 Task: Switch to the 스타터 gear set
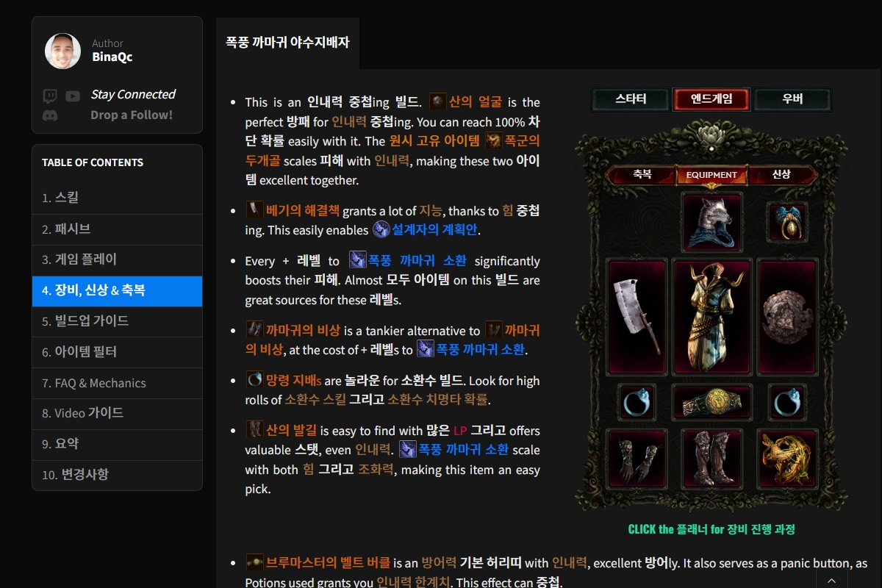(x=631, y=99)
